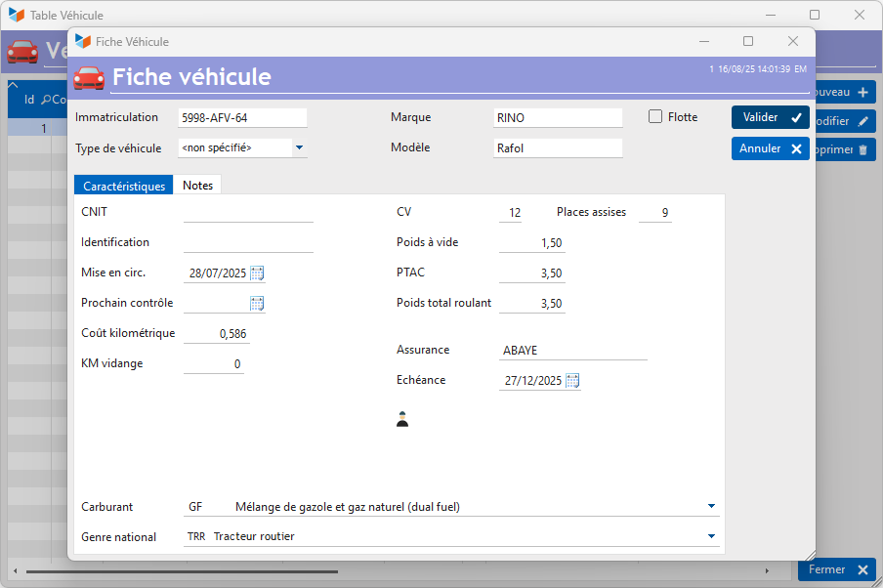Image resolution: width=883 pixels, height=588 pixels.
Task: Click the horizontal scrollbar at bottom
Action: click(x=182, y=571)
